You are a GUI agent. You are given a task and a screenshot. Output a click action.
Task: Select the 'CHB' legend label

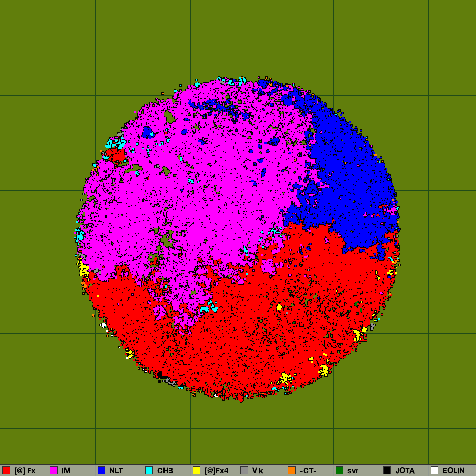click(165, 471)
